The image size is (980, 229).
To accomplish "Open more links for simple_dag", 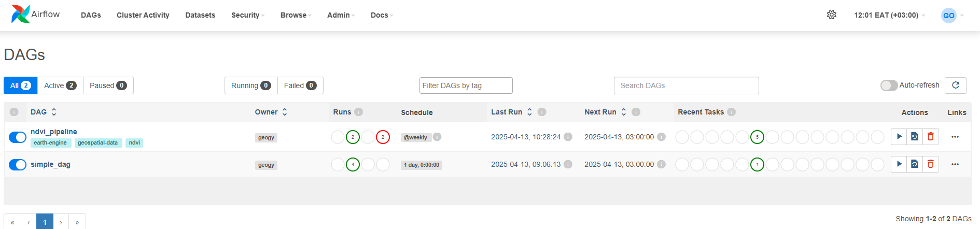I will tap(955, 164).
